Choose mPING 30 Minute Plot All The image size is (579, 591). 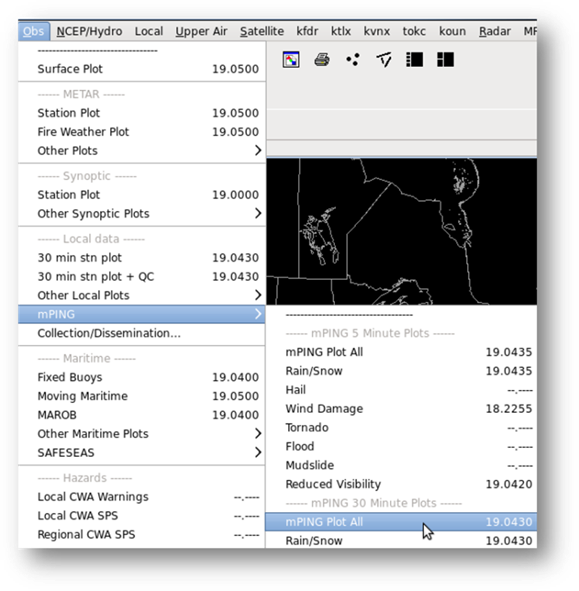[x=401, y=522]
